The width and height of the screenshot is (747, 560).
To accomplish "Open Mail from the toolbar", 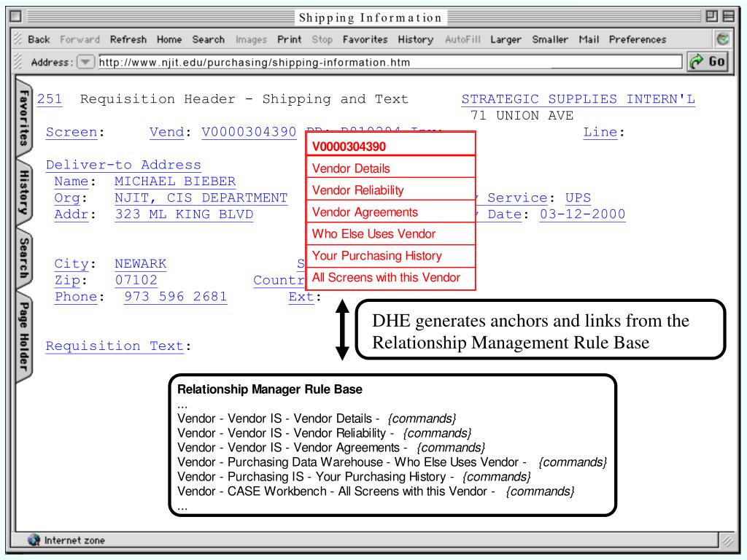I will tap(589, 39).
